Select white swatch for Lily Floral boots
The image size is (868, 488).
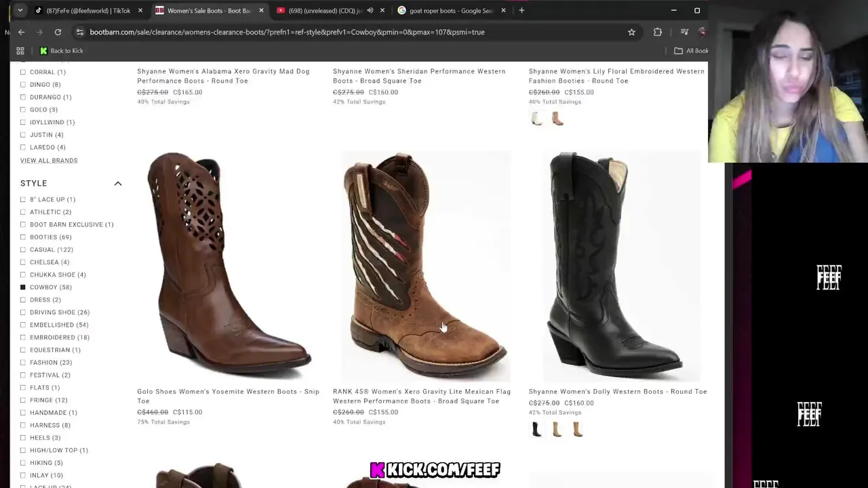tap(536, 119)
